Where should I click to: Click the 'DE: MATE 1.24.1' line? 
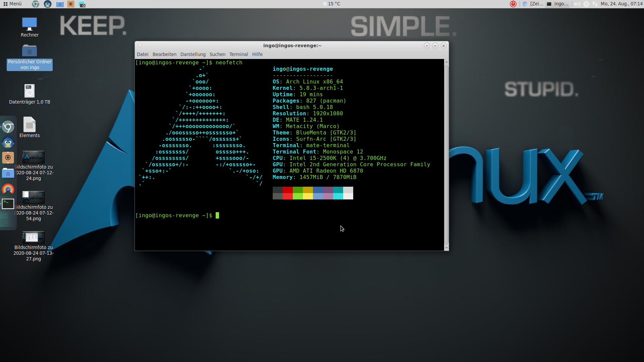[298, 120]
